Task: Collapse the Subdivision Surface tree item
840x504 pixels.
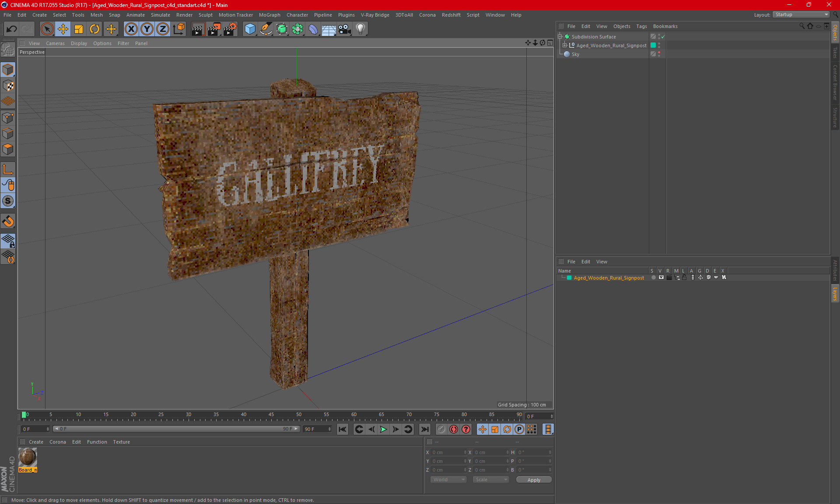Action: coord(560,37)
